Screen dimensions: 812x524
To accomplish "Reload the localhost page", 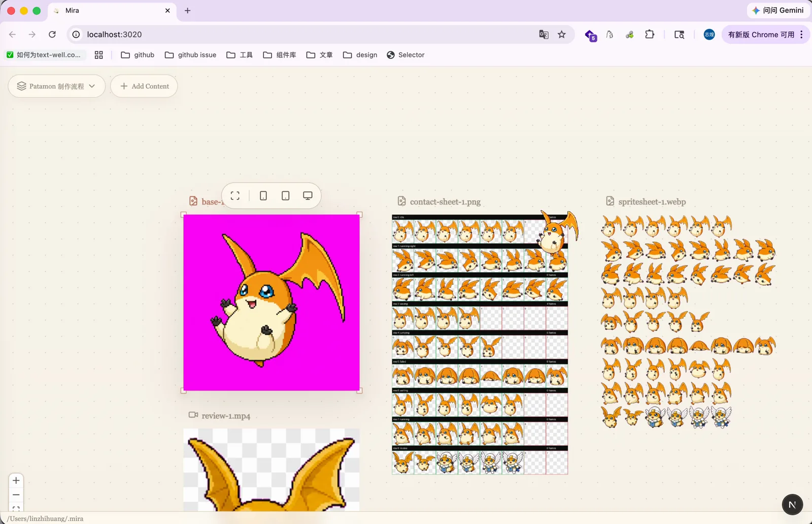I will (x=52, y=35).
